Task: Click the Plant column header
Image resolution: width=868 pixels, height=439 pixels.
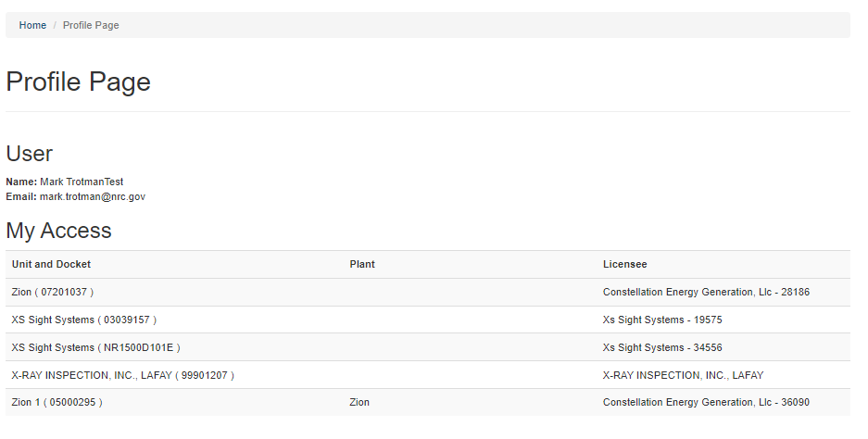Action: (x=362, y=264)
